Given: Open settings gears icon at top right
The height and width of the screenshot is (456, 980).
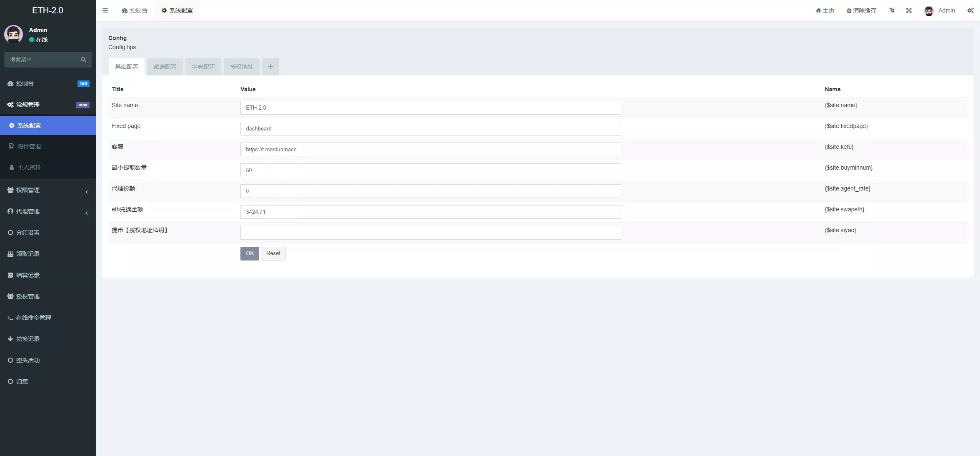Looking at the screenshot, I should pyautogui.click(x=970, y=10).
